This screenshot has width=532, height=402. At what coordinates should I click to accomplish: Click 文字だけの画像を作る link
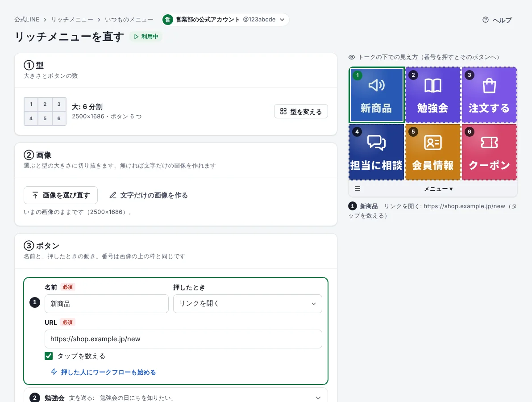click(x=149, y=195)
